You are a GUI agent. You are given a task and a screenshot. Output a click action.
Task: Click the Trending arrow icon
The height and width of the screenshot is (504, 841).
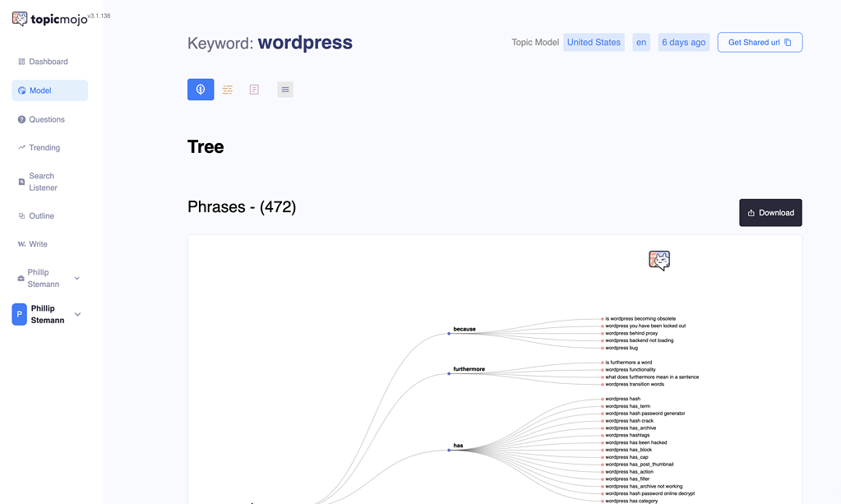21,147
